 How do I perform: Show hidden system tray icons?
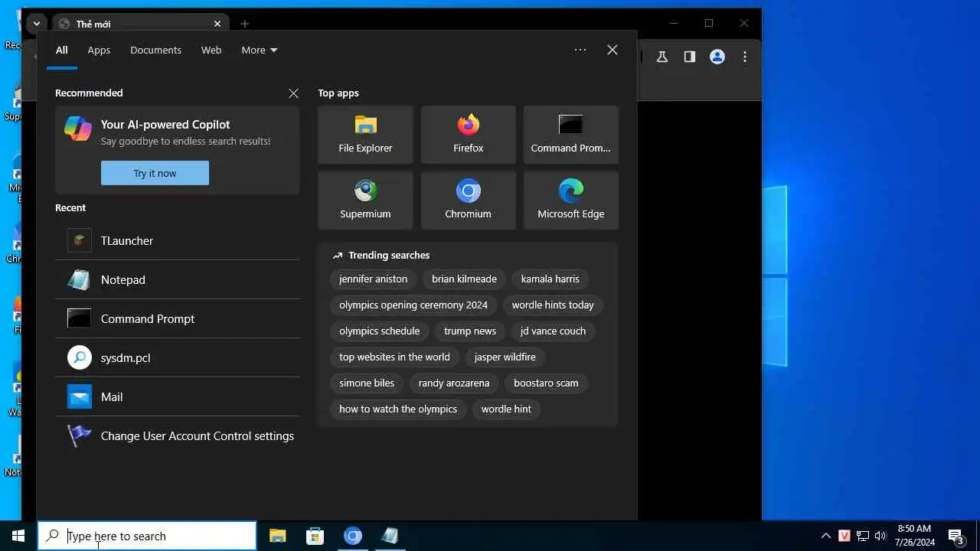pyautogui.click(x=826, y=536)
